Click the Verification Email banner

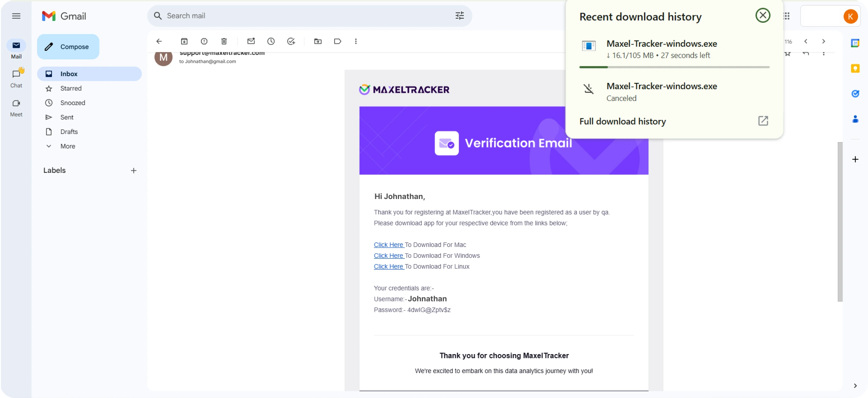tap(503, 141)
